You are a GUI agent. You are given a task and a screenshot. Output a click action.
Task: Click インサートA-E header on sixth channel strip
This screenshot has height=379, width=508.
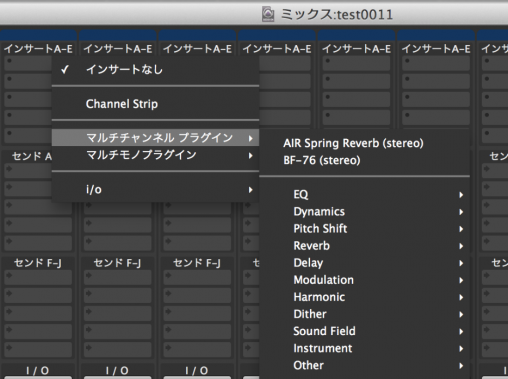[436, 49]
